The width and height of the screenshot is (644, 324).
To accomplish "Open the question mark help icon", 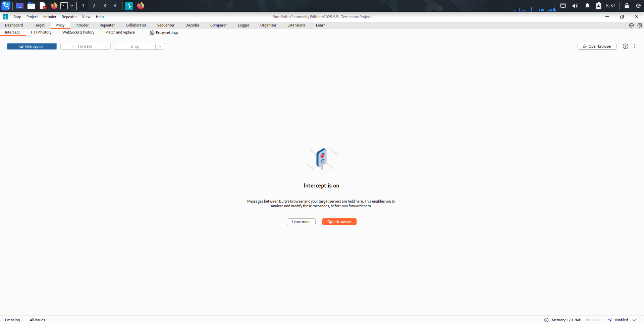I will (x=626, y=46).
